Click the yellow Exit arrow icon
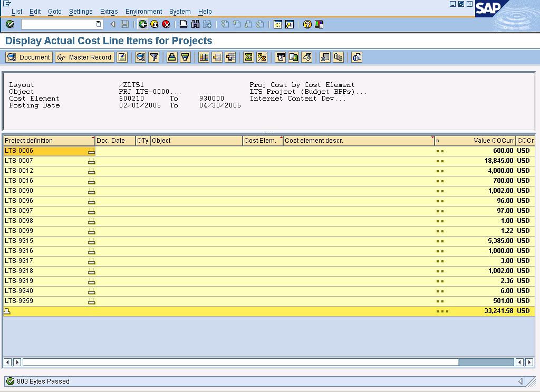This screenshot has height=392, width=540. tap(155, 24)
